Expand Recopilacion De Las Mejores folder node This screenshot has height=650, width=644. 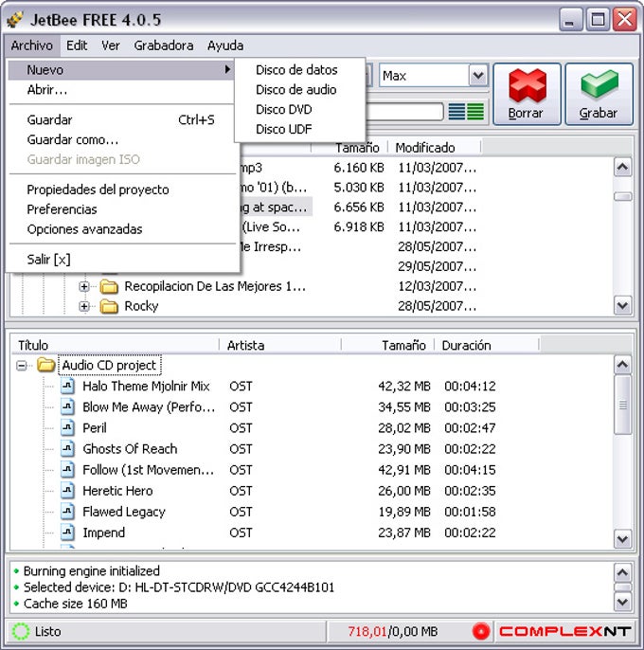(x=84, y=286)
